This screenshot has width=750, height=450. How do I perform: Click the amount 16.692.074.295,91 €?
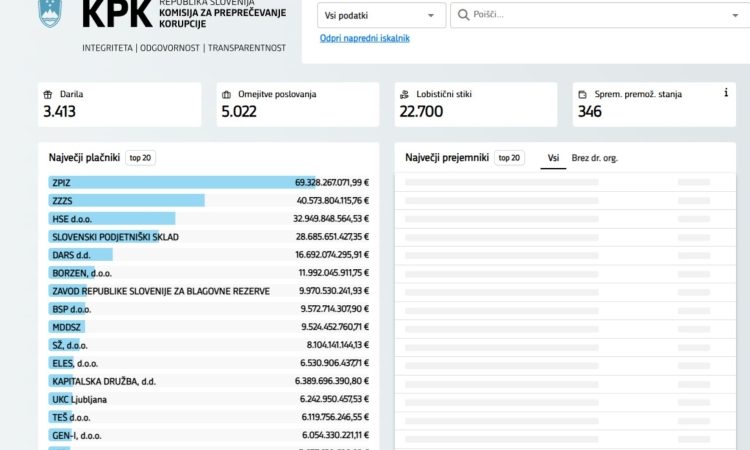pyautogui.click(x=332, y=255)
